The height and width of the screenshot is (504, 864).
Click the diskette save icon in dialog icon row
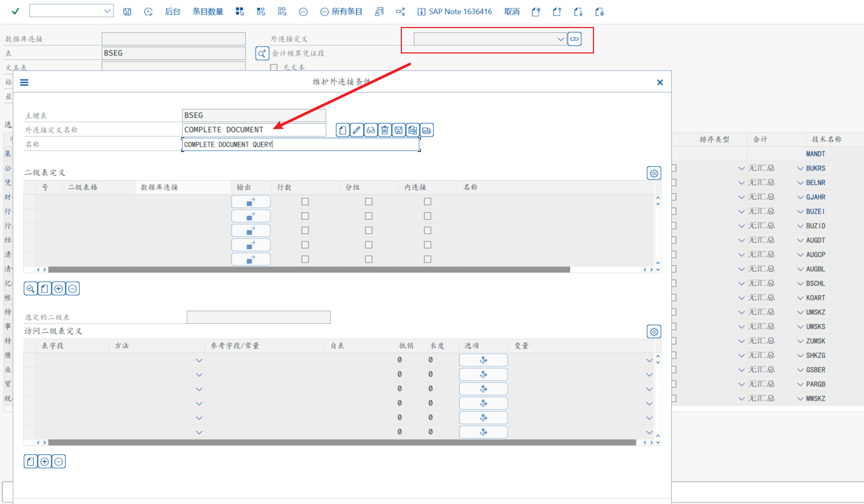point(399,130)
